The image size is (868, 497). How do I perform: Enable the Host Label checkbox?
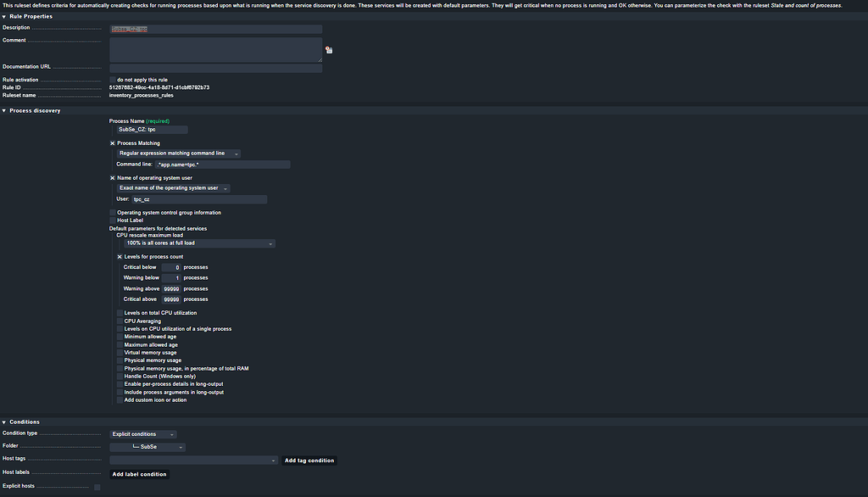pos(111,220)
